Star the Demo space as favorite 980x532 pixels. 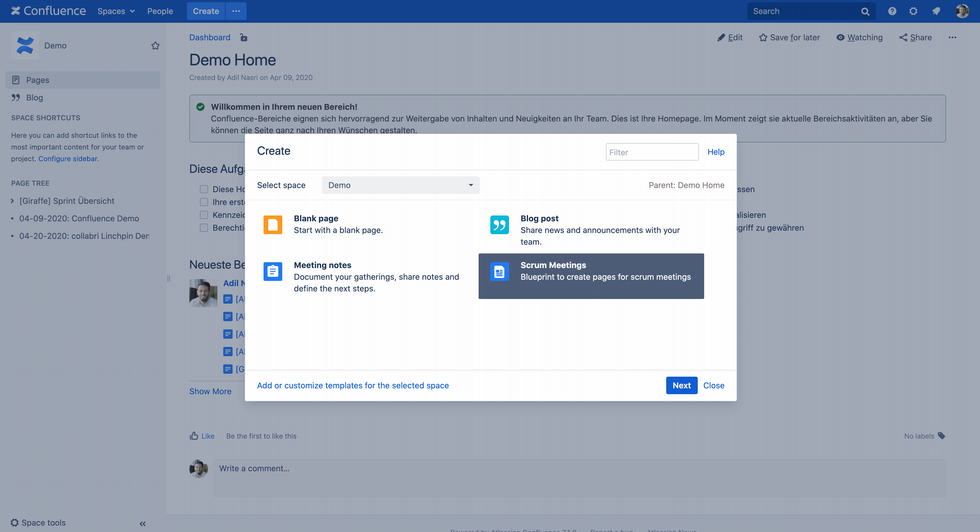155,46
